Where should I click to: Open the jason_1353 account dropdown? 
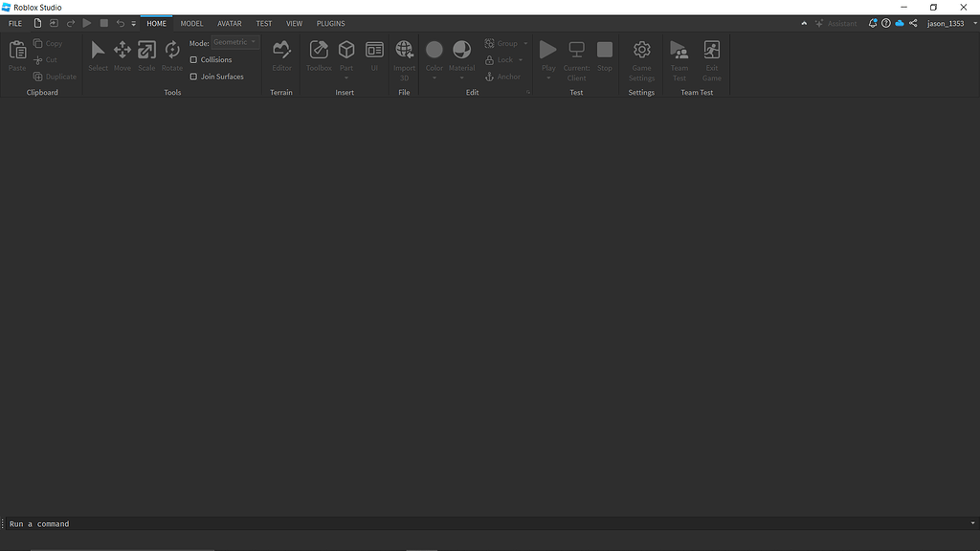coord(947,23)
